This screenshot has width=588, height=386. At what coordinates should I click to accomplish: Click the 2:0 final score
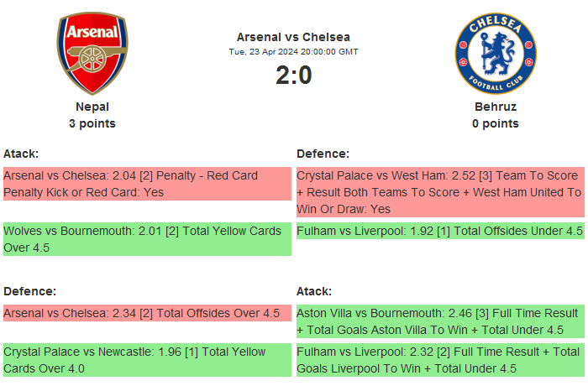293,76
